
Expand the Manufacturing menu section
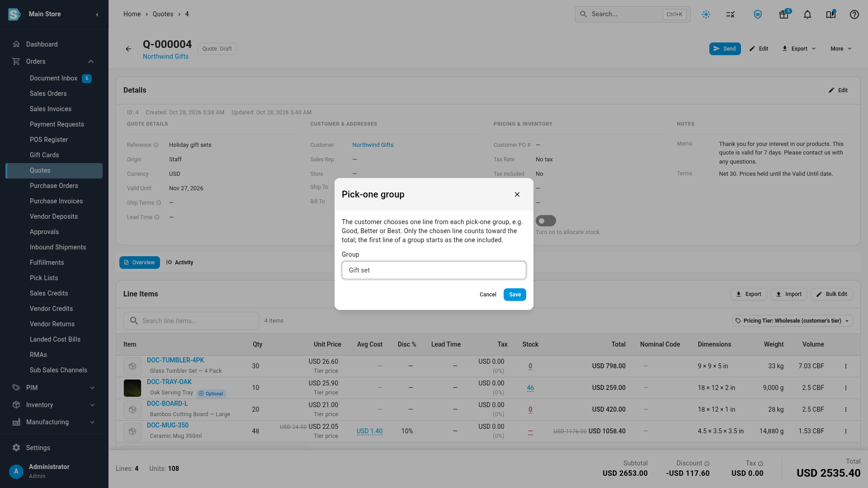click(x=92, y=422)
